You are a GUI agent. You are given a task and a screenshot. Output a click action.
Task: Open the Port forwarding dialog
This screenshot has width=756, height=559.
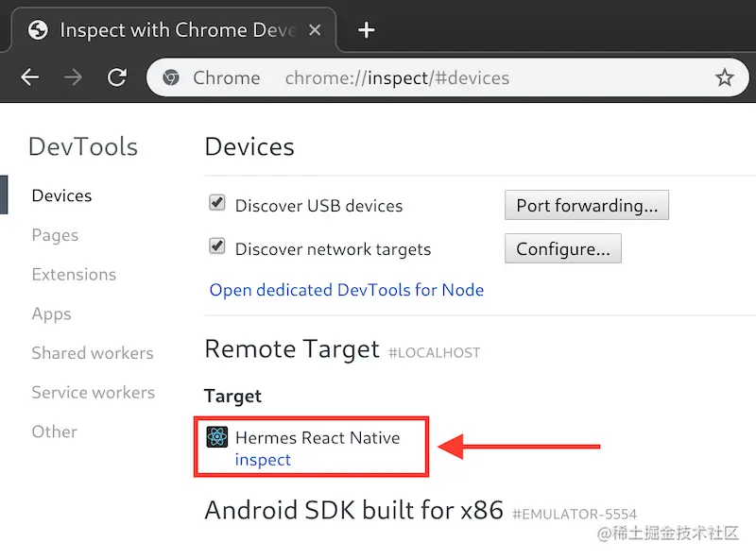click(587, 205)
